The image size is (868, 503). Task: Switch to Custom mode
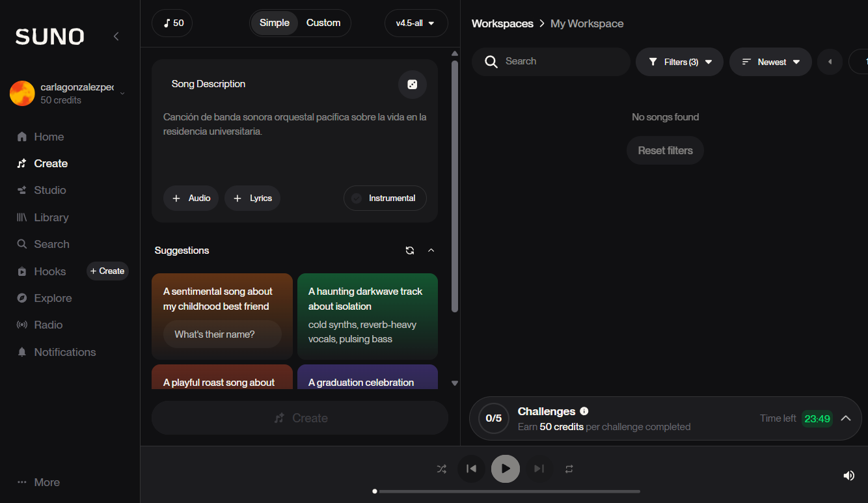[323, 23]
